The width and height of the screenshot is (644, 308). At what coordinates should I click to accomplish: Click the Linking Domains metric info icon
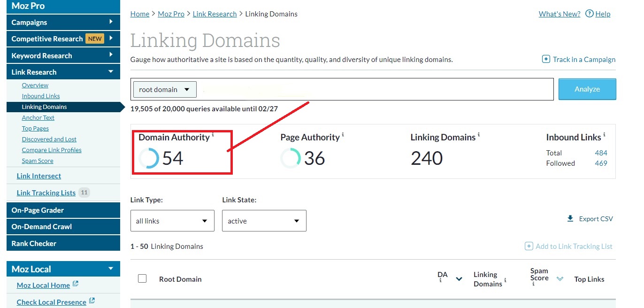(479, 135)
